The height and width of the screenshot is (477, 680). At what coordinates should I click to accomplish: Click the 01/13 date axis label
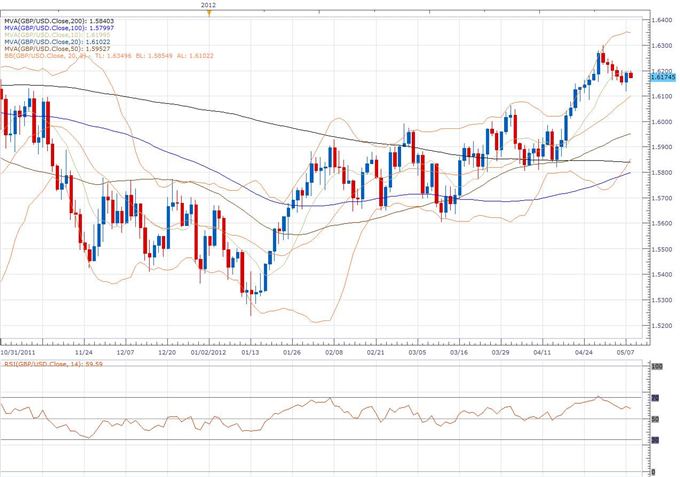250,353
